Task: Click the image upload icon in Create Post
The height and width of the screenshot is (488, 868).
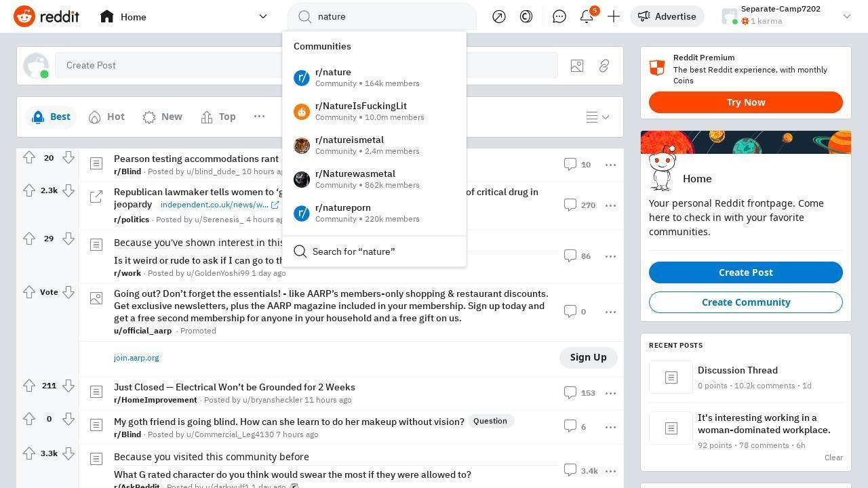Action: pos(577,66)
